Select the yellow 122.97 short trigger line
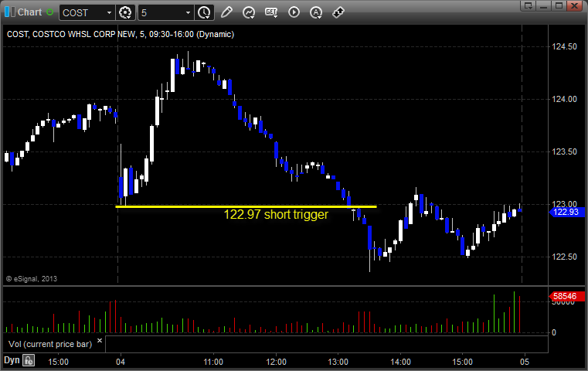 [x=246, y=206]
